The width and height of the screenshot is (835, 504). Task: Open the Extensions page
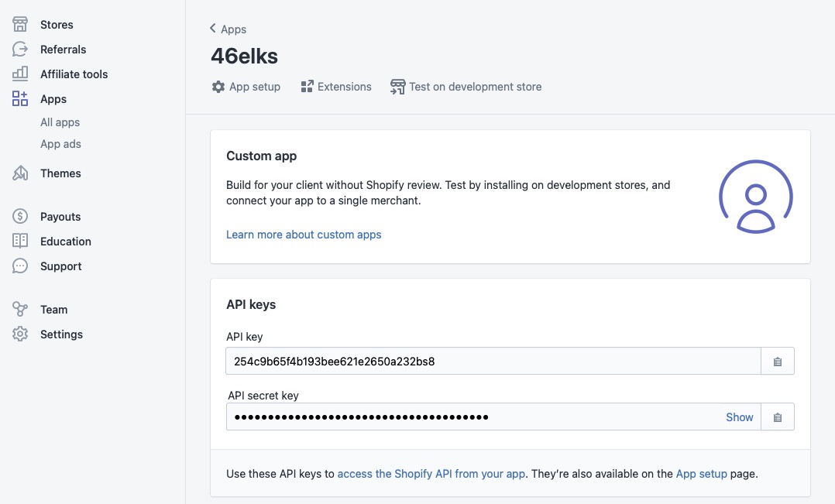pos(336,87)
